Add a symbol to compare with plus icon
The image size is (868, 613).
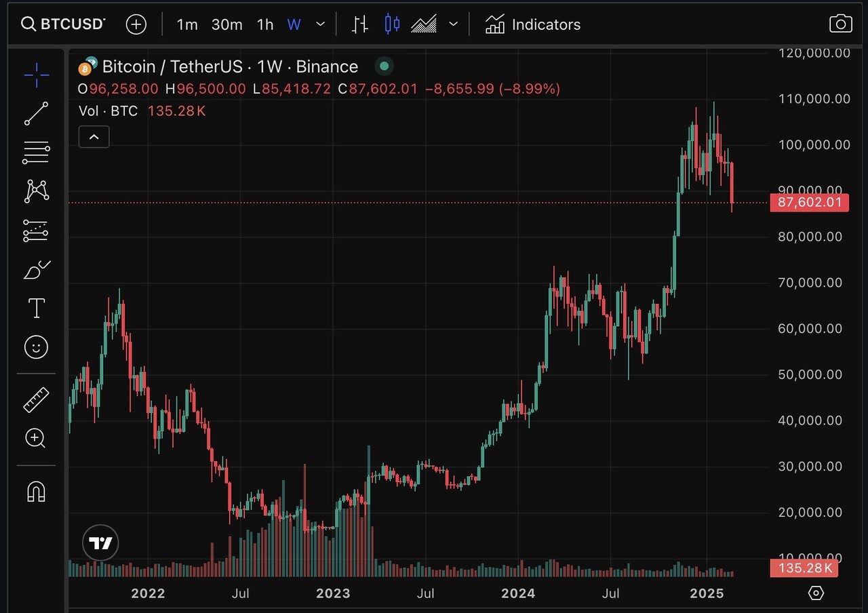pos(136,24)
